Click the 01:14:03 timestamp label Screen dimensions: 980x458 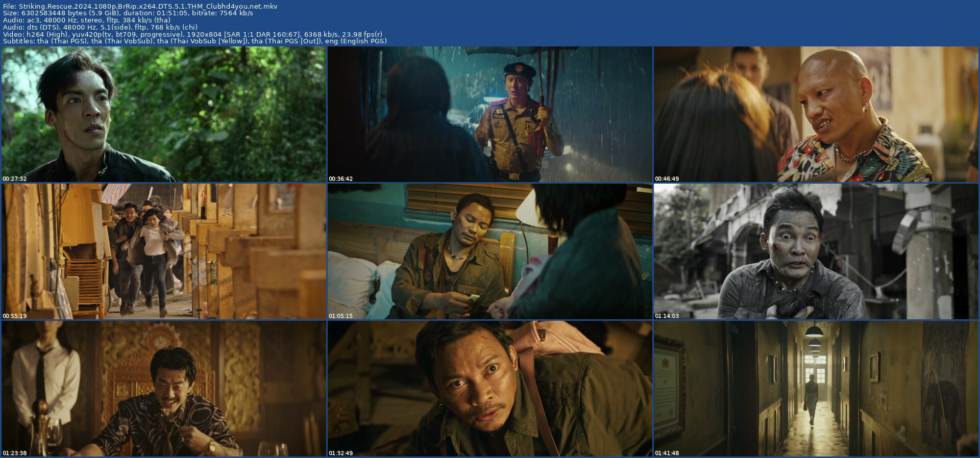click(x=667, y=316)
